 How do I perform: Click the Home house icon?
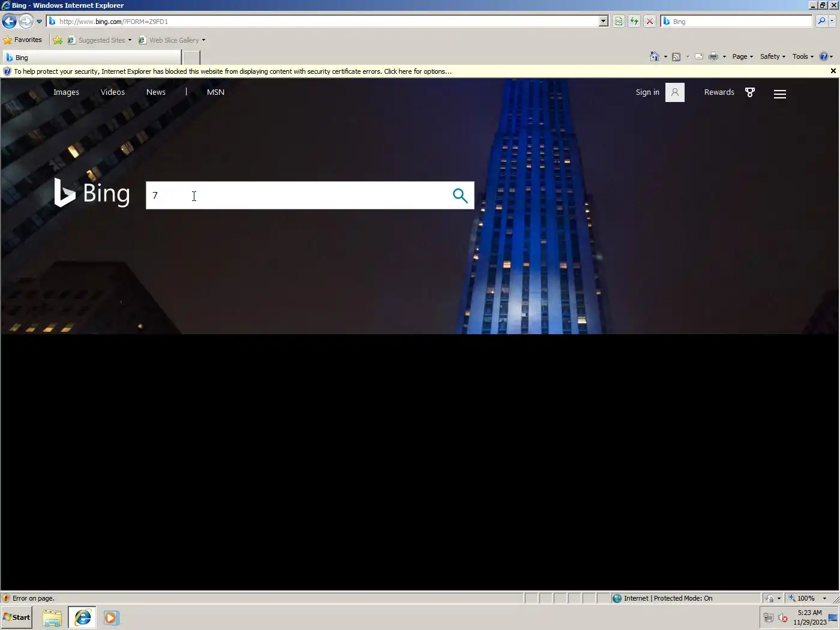tap(655, 56)
